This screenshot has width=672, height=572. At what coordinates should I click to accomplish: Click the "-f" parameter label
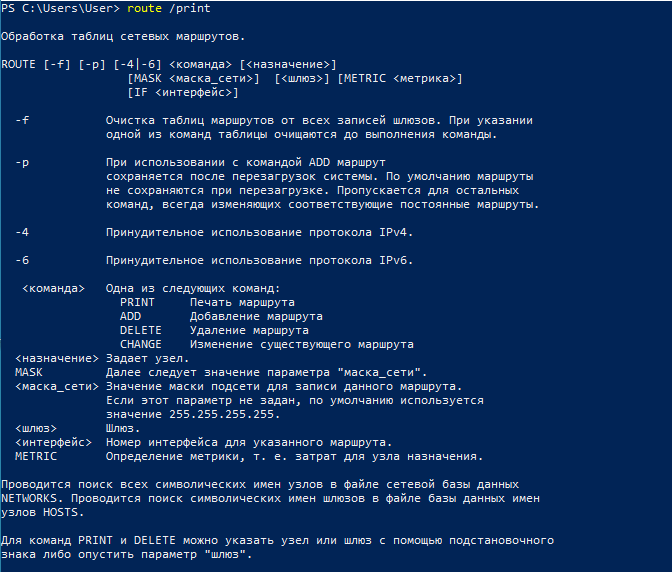22,120
